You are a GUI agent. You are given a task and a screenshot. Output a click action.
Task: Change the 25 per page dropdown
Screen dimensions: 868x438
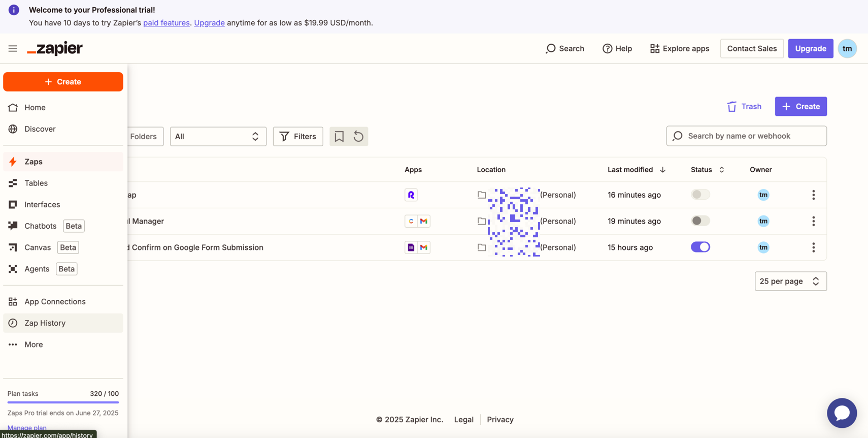pyautogui.click(x=790, y=281)
